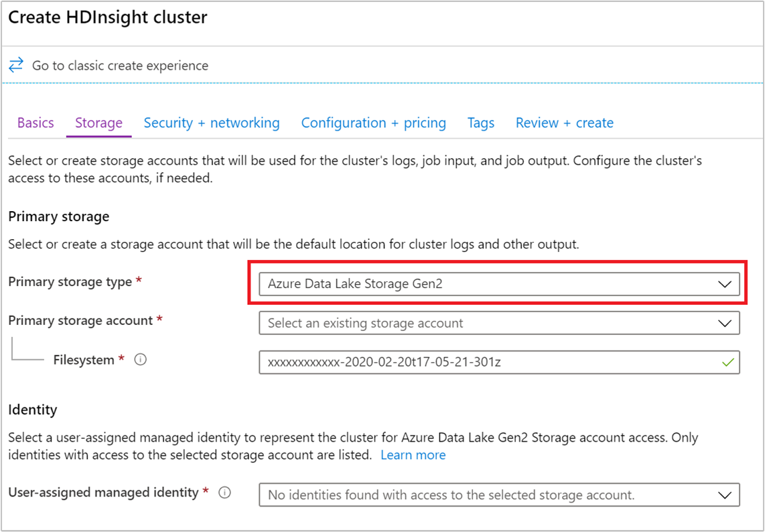Viewport: 765px width, 532px height.
Task: Switch to the Review + create tab
Action: (x=564, y=123)
